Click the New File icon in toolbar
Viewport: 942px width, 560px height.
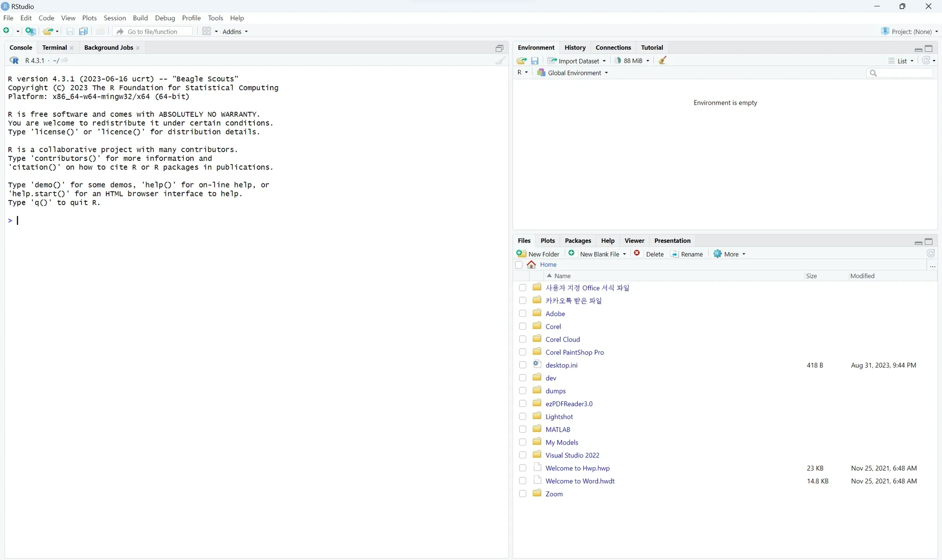coord(7,31)
